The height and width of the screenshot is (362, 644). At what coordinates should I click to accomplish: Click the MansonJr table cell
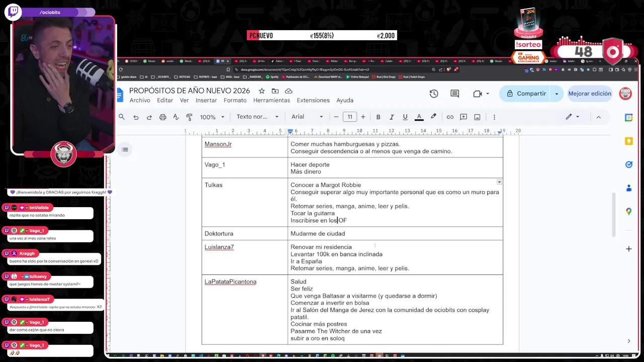245,148
